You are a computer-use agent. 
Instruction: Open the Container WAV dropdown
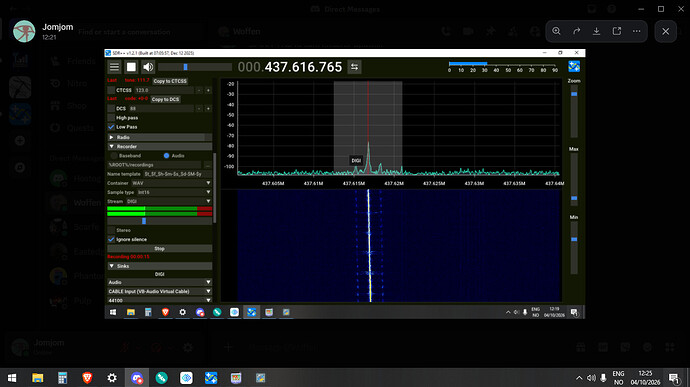click(173, 183)
